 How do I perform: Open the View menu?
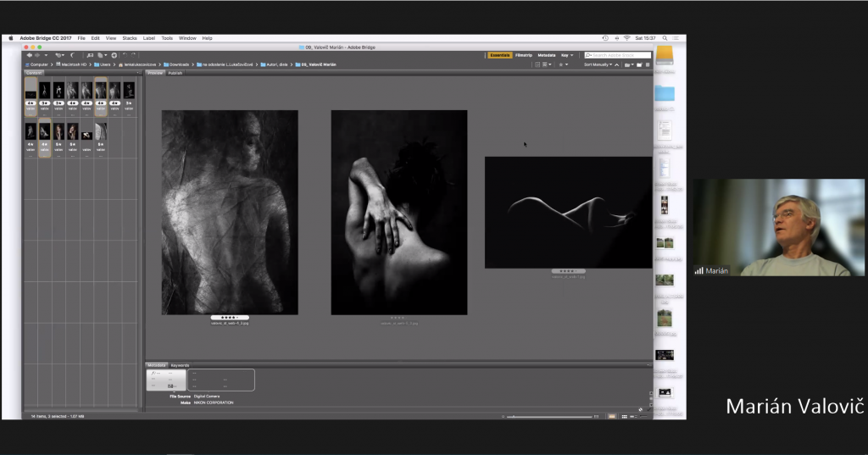coord(111,38)
